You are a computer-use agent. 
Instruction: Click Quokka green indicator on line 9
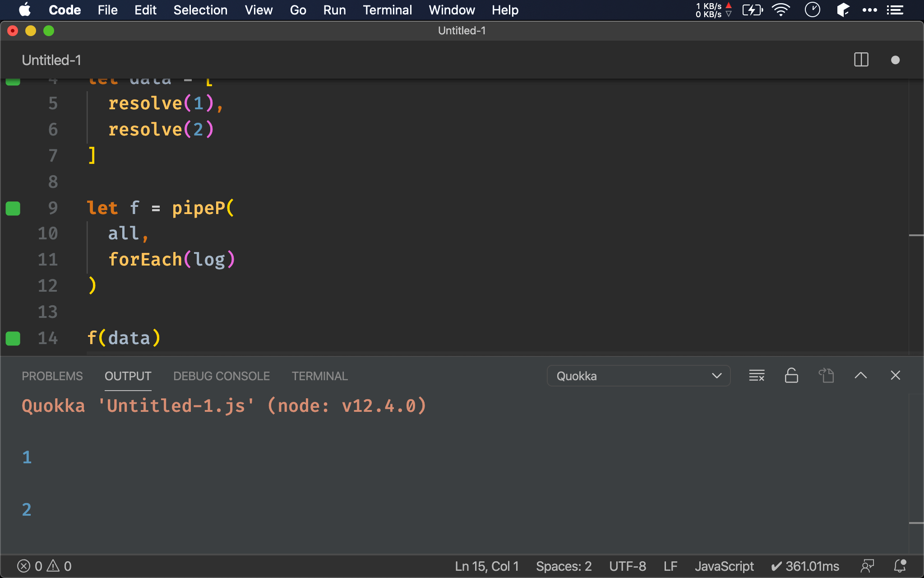[x=13, y=208]
